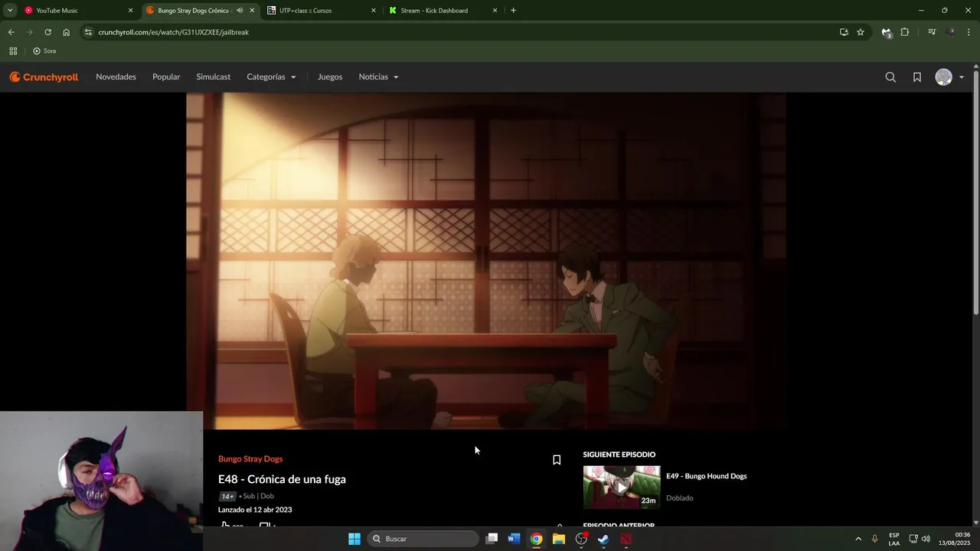Open File Explorer from the taskbar
The width and height of the screenshot is (980, 551).
(559, 539)
